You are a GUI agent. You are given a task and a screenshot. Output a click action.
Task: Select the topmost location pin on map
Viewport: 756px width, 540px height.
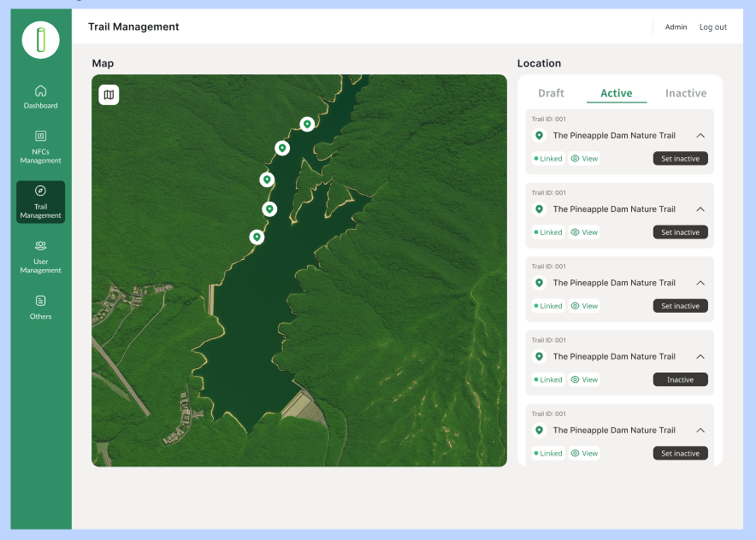(x=307, y=125)
